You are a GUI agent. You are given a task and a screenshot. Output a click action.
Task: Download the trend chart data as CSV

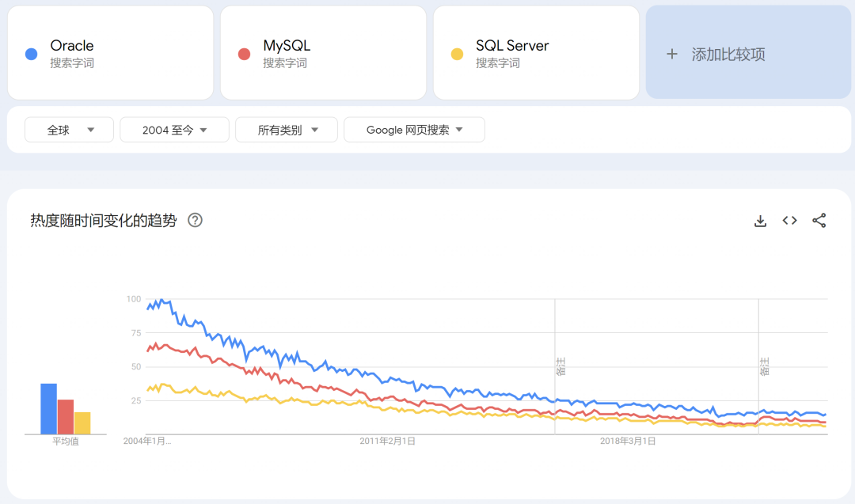pos(760,221)
